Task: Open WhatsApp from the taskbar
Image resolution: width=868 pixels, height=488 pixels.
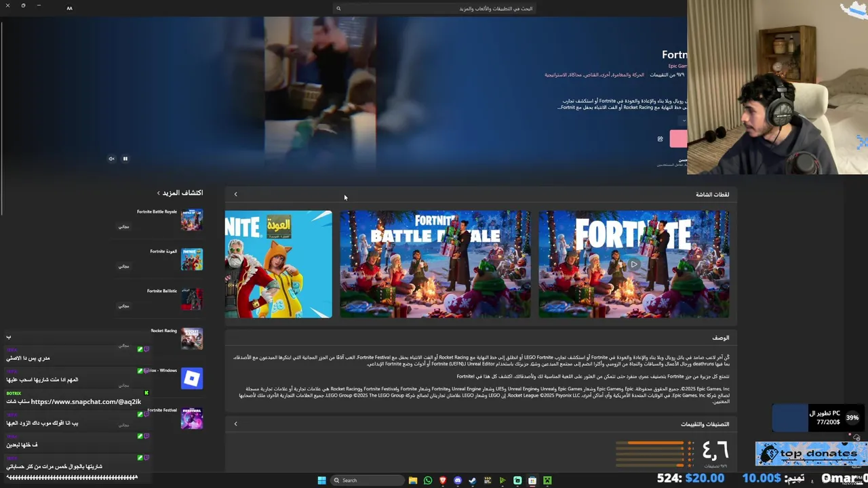Action: 428,481
